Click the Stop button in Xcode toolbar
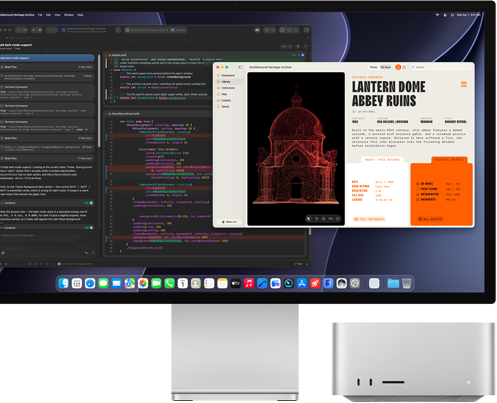The height and width of the screenshot is (403, 497). click(40, 30)
